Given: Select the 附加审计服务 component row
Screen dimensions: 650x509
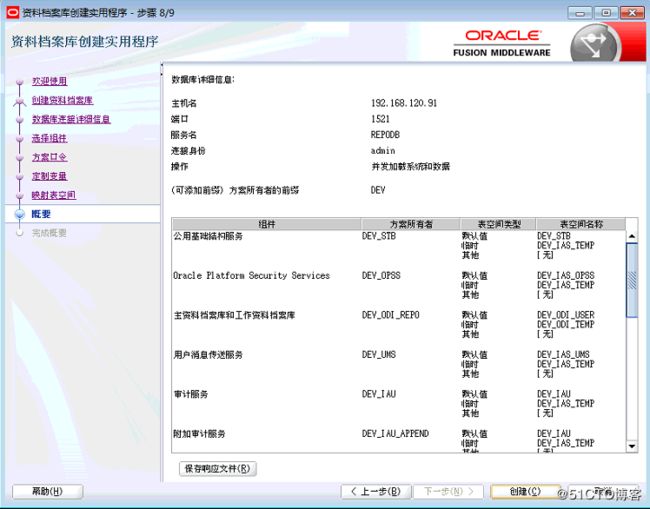Looking at the screenshot, I should point(399,441).
